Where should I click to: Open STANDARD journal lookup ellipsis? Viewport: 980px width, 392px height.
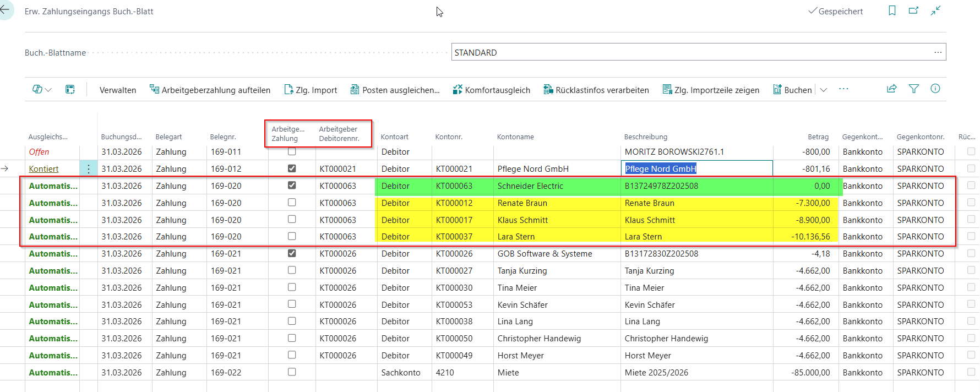click(938, 52)
